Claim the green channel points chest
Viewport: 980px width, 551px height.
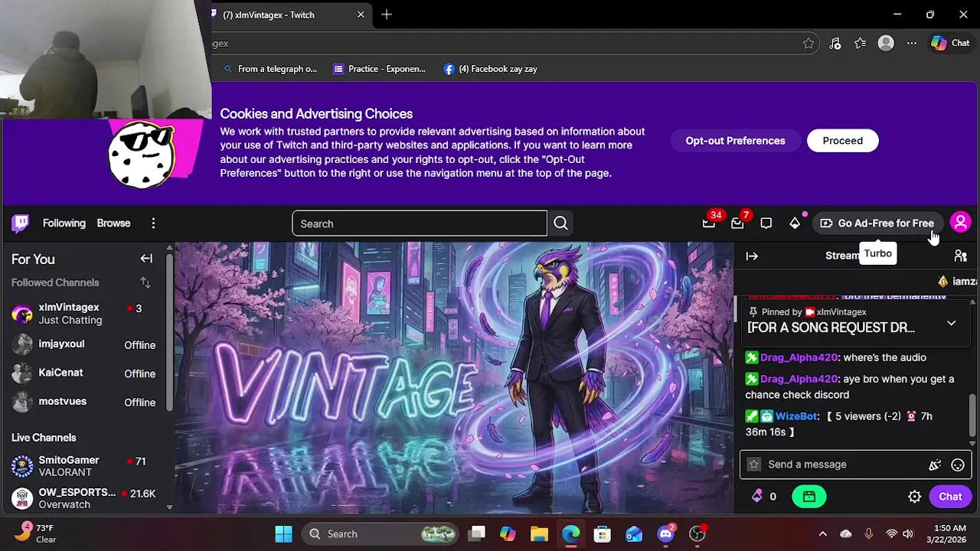tap(809, 497)
